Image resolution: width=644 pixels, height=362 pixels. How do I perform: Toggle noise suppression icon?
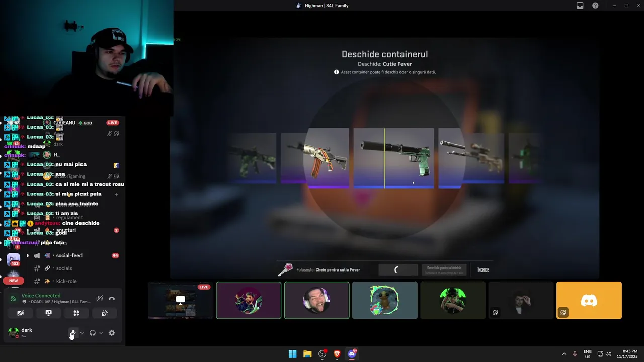point(100,298)
